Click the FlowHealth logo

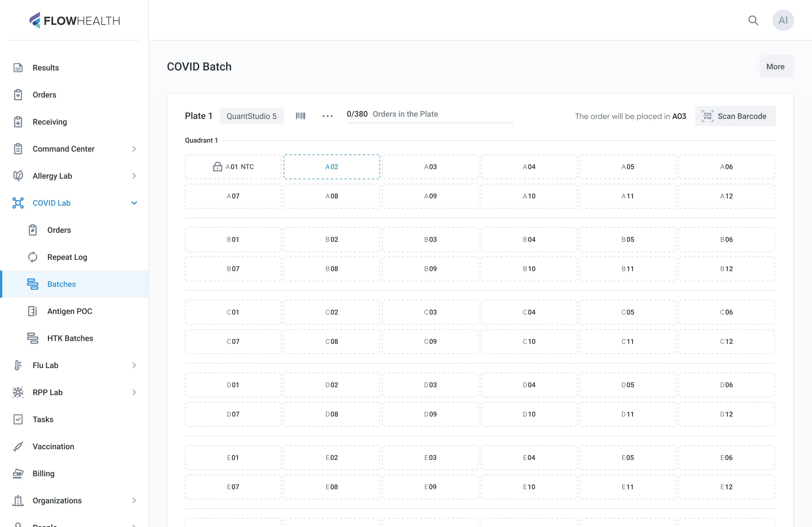coord(74,21)
